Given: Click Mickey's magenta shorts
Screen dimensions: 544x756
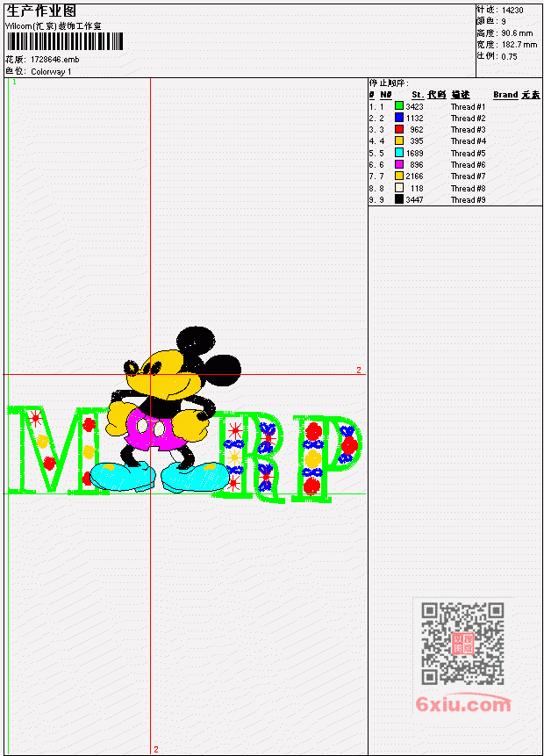Looking at the screenshot, I should [154, 430].
